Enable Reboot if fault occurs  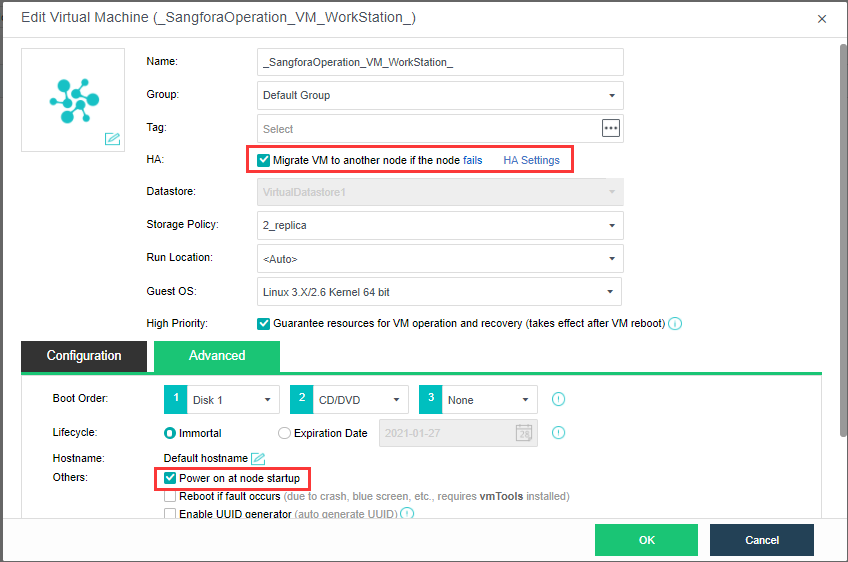[170, 496]
